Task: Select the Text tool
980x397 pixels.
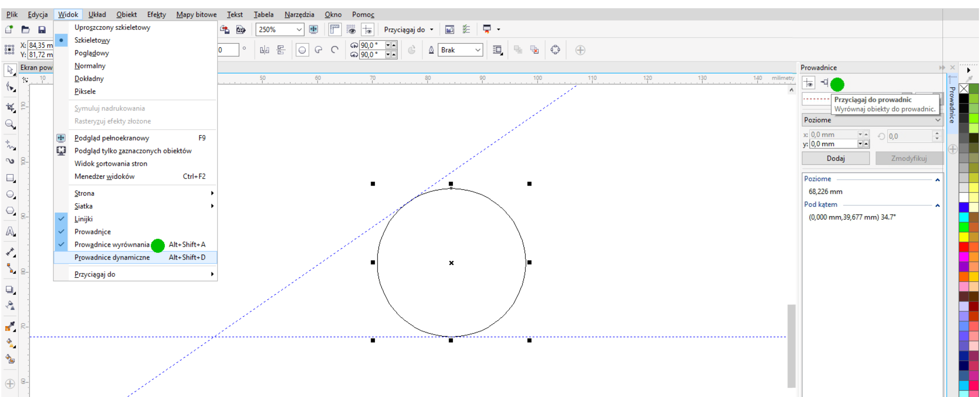Action: click(x=10, y=231)
